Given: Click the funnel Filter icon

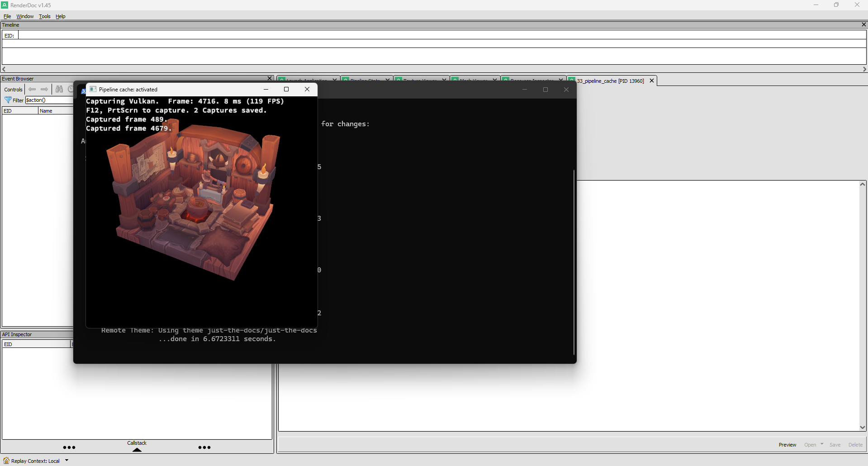Looking at the screenshot, I should 8,100.
